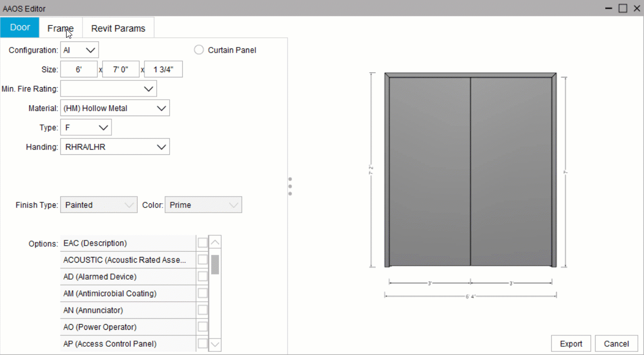
Task: Select the Curtain Panel radio button
Action: tap(199, 50)
